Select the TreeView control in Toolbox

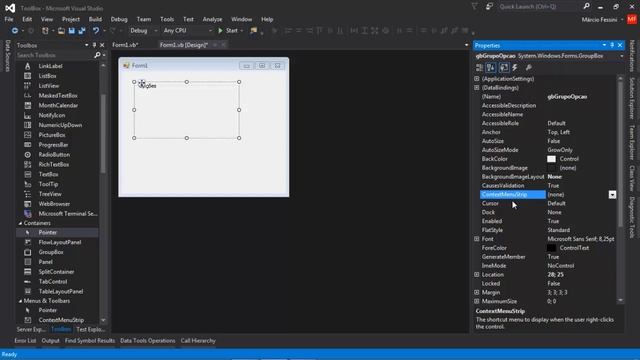click(x=50, y=194)
